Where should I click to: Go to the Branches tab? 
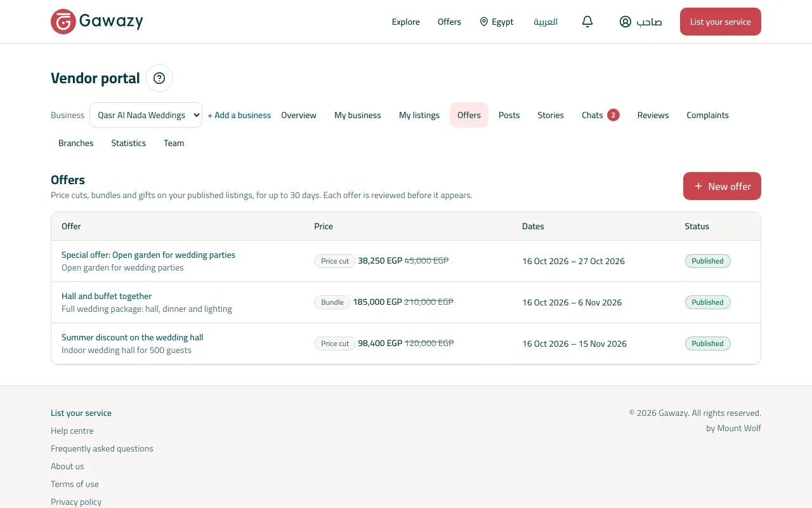point(76,143)
